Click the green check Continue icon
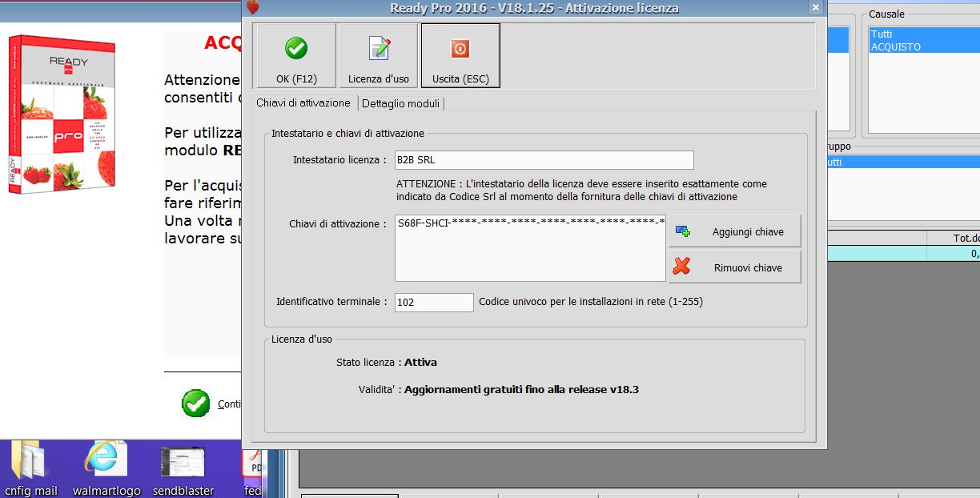The image size is (980, 498). coord(195,404)
